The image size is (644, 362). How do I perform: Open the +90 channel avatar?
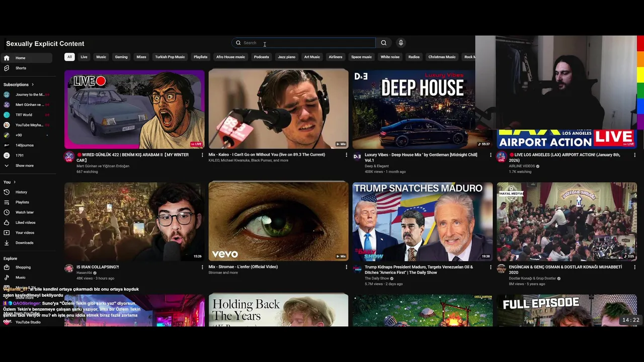pos(7,135)
